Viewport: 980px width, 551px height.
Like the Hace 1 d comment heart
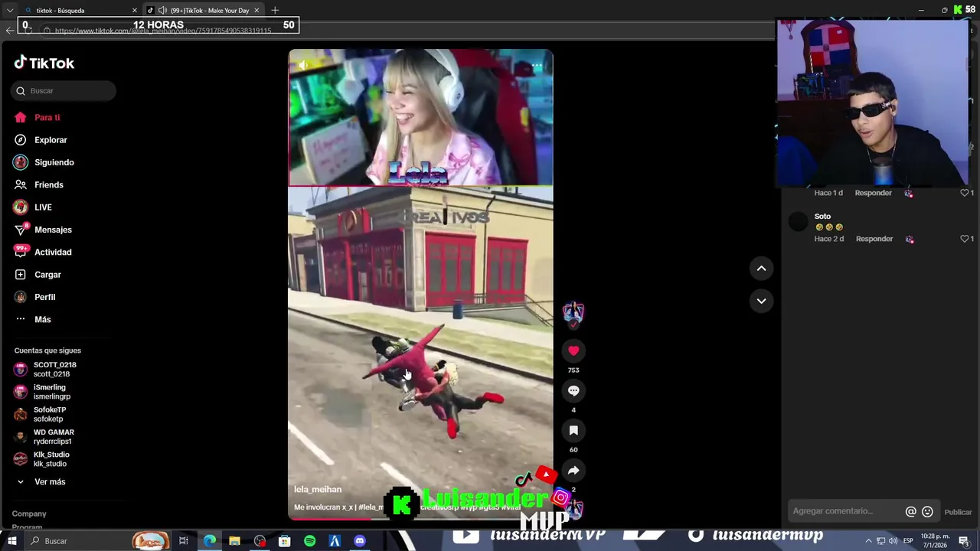coord(965,193)
